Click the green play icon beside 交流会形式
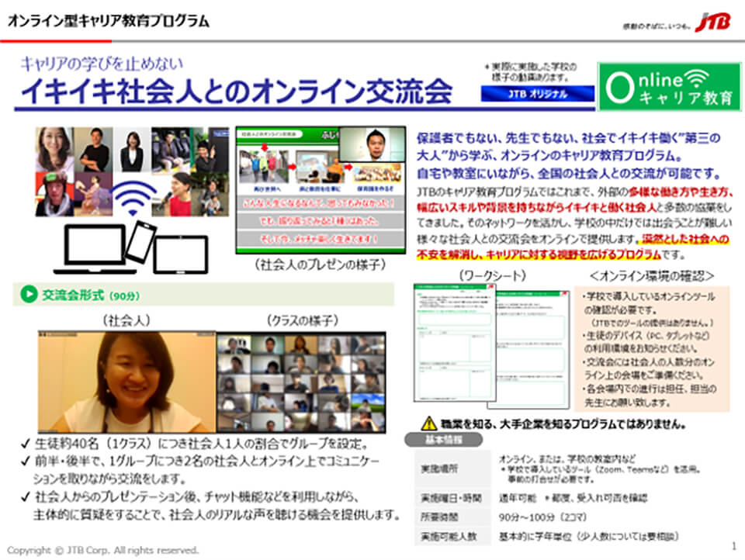The image size is (745, 560). (x=29, y=295)
